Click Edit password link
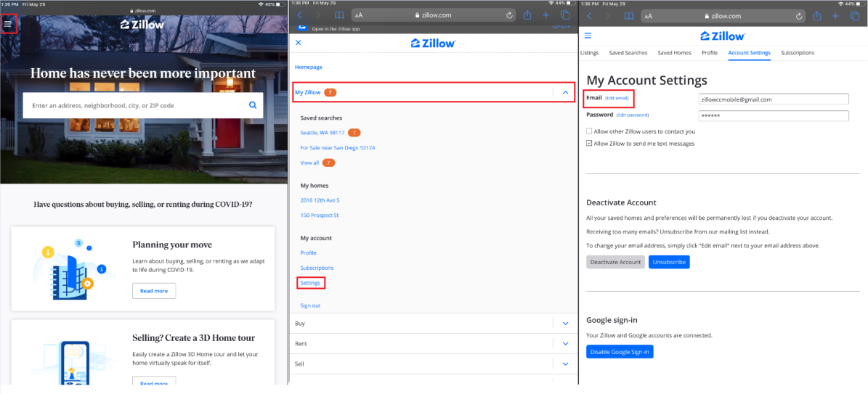This screenshot has height=394, width=868. (x=632, y=115)
